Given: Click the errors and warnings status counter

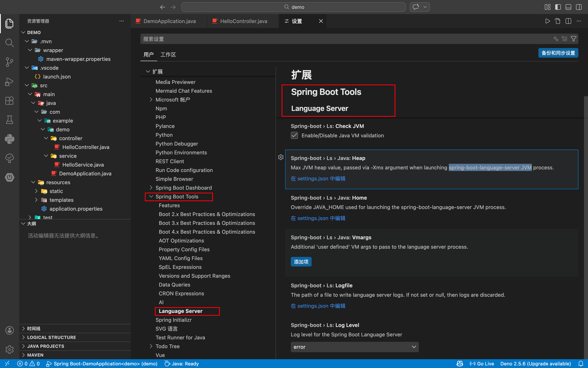Looking at the screenshot, I should coord(28,364).
